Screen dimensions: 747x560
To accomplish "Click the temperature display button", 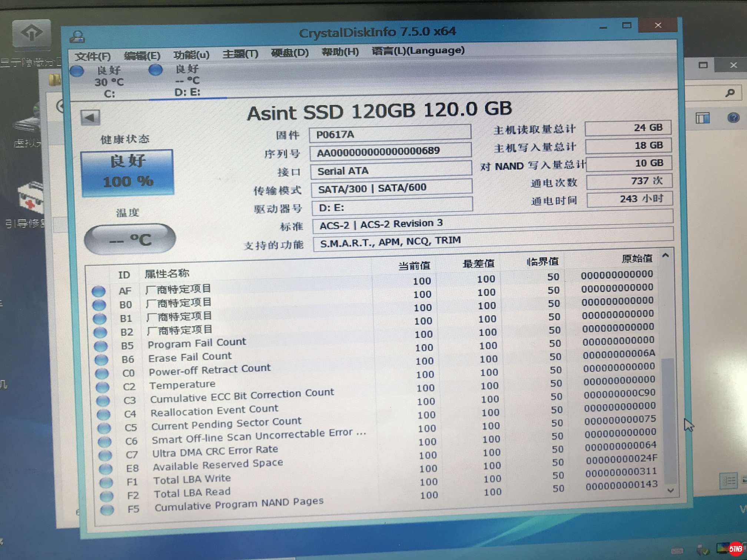I will coord(130,239).
